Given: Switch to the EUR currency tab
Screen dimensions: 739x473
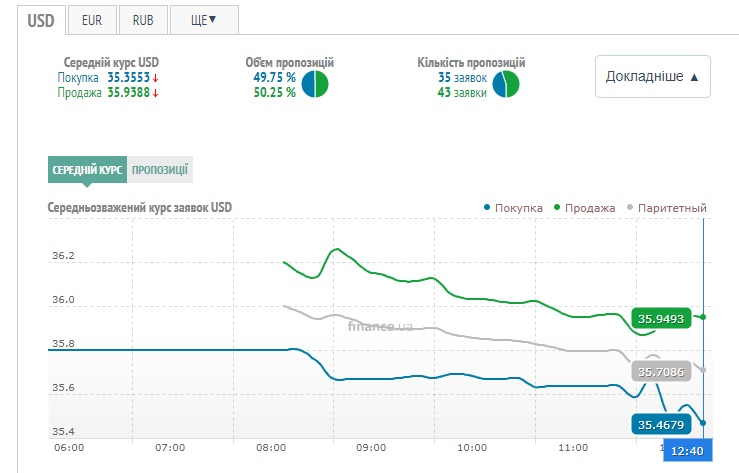Looking at the screenshot, I should [x=92, y=19].
